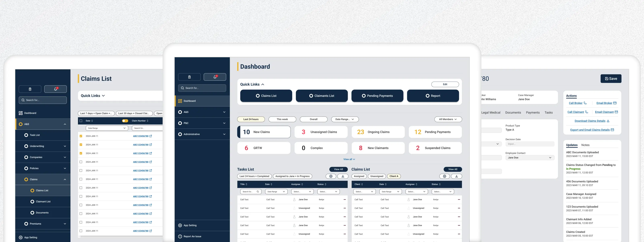This screenshot has height=242, width=644.
Task: Open the Documents tab
Action: click(513, 113)
